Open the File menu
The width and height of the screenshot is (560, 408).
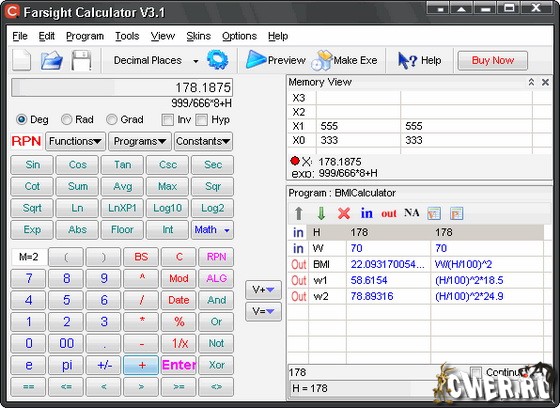pyautogui.click(x=20, y=36)
